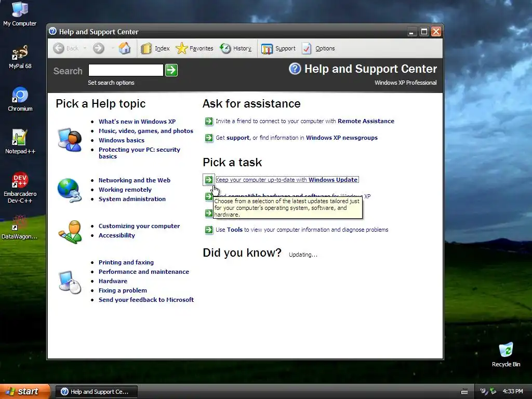Open Performance and maintenance topic
Image resolution: width=532 pixels, height=399 pixels.
coord(143,272)
